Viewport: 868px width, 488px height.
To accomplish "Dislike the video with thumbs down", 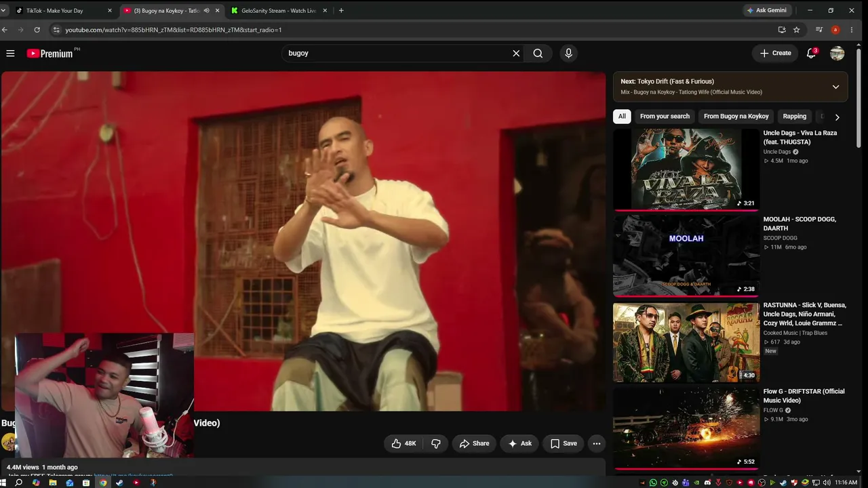I will (x=435, y=443).
